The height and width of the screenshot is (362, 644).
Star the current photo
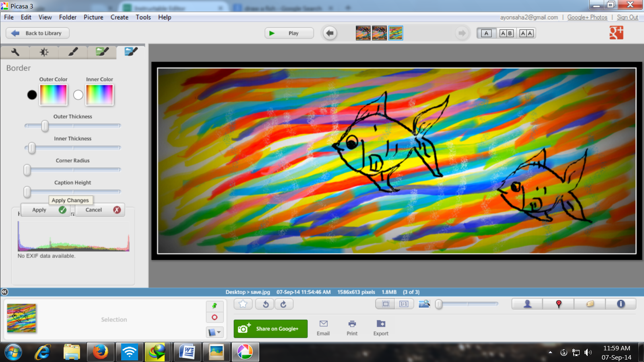click(243, 304)
